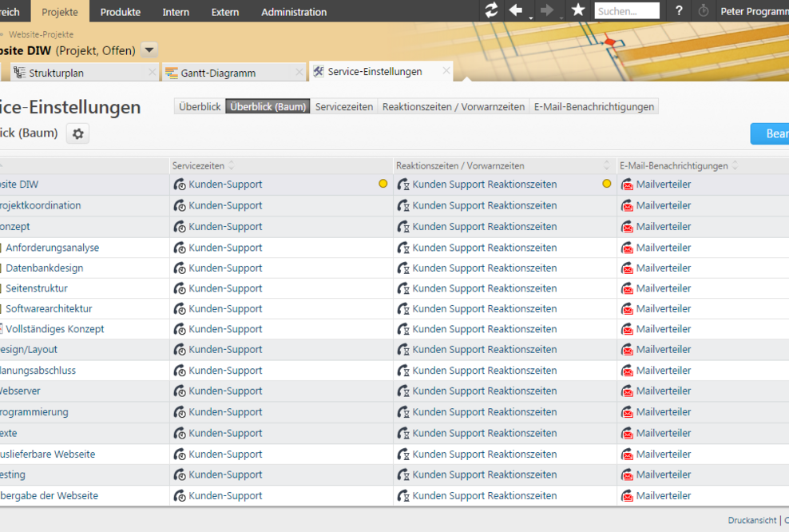
Task: Close the Strukturplan tab
Action: [x=152, y=72]
